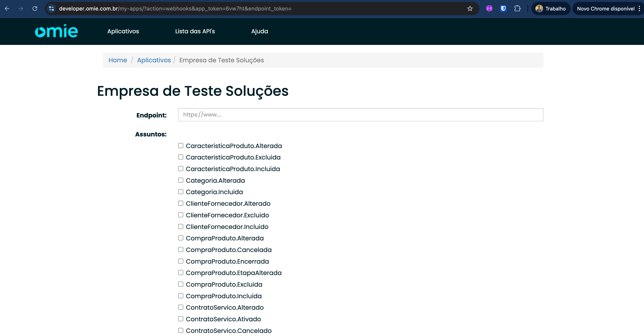Click the browser back arrow
The height and width of the screenshot is (336, 644).
pyautogui.click(x=7, y=9)
